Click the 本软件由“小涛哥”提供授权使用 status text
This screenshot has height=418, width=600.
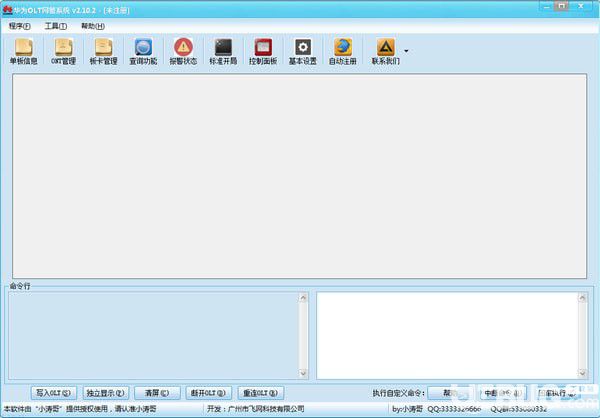(x=80, y=409)
